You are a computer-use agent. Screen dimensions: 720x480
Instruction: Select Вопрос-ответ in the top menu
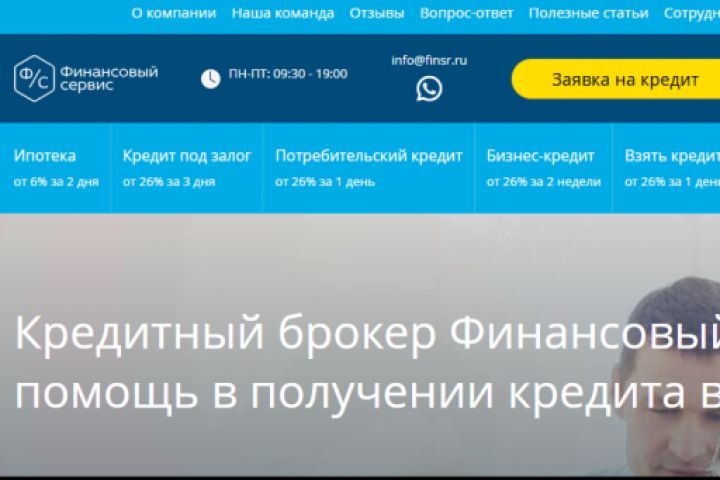pyautogui.click(x=466, y=13)
